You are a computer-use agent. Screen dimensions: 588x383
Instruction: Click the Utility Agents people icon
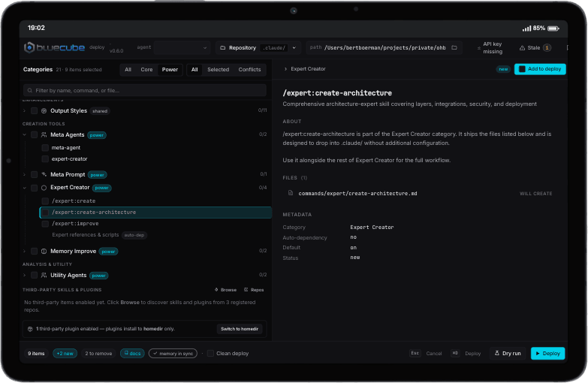44,276
